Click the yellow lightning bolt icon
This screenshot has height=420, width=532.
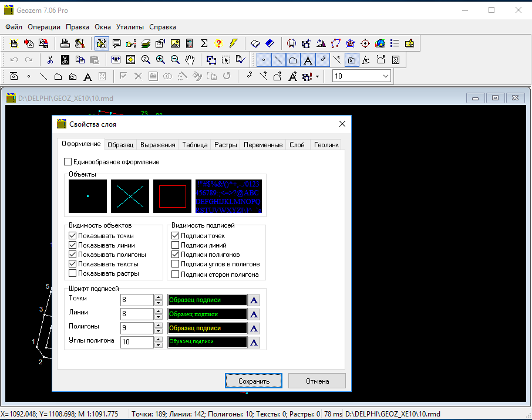click(234, 43)
